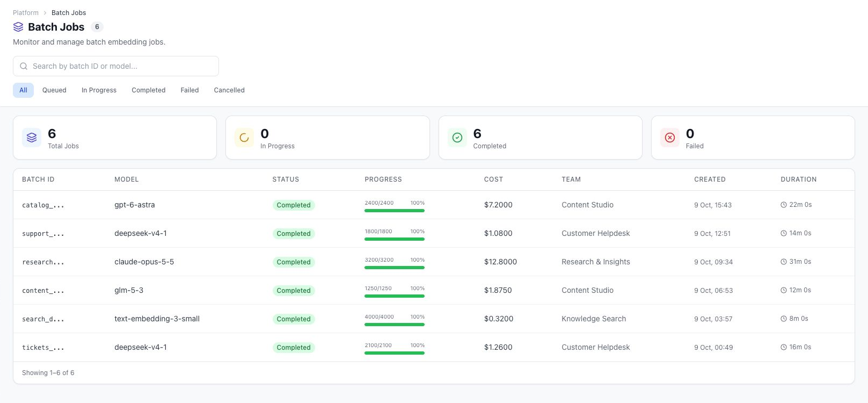The height and width of the screenshot is (403, 868).
Task: Click the catalog_... batch ID
Action: pyautogui.click(x=43, y=205)
